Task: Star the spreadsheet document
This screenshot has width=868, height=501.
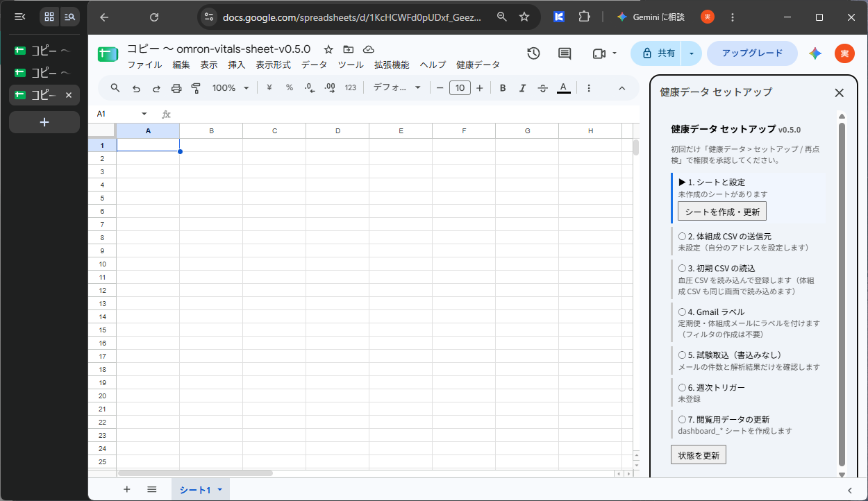Action: (328, 49)
